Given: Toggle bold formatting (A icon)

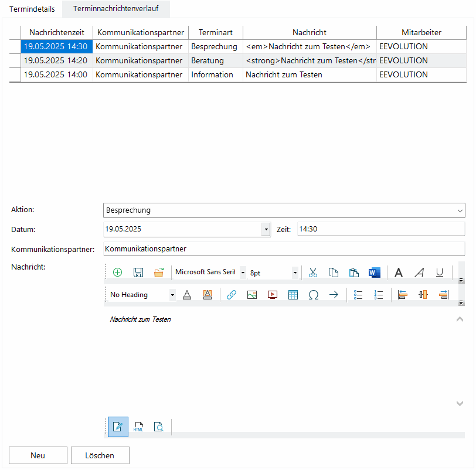Looking at the screenshot, I should [x=399, y=272].
